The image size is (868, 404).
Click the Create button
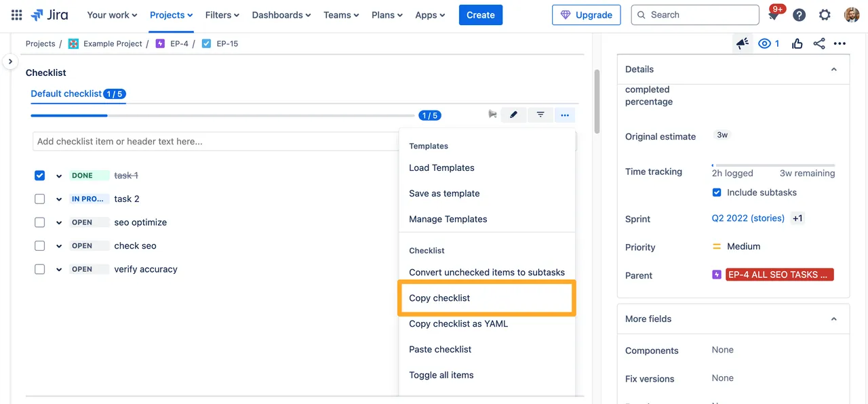(x=480, y=15)
